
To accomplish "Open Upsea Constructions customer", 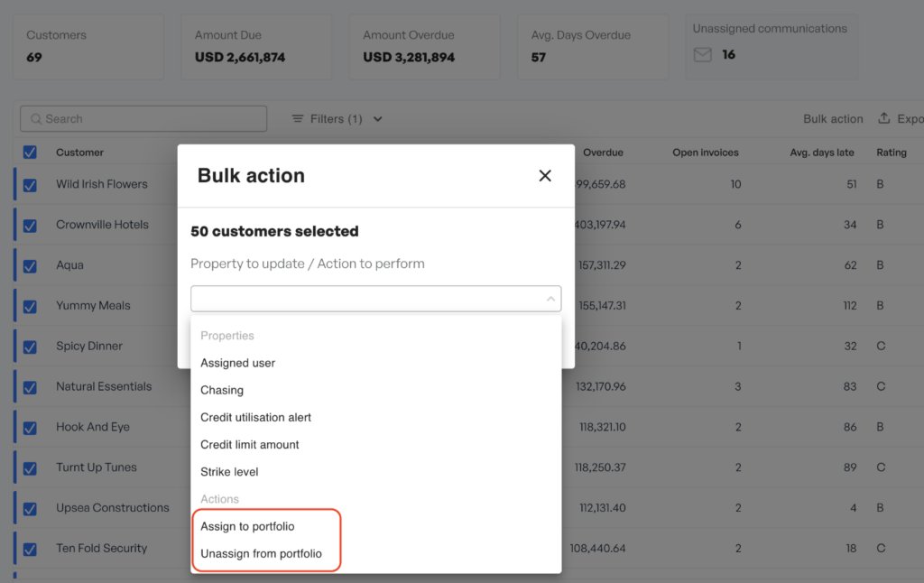I will [x=113, y=507].
